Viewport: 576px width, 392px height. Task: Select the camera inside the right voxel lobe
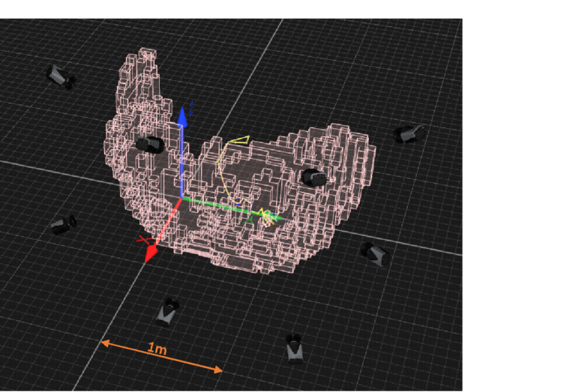click(x=314, y=178)
